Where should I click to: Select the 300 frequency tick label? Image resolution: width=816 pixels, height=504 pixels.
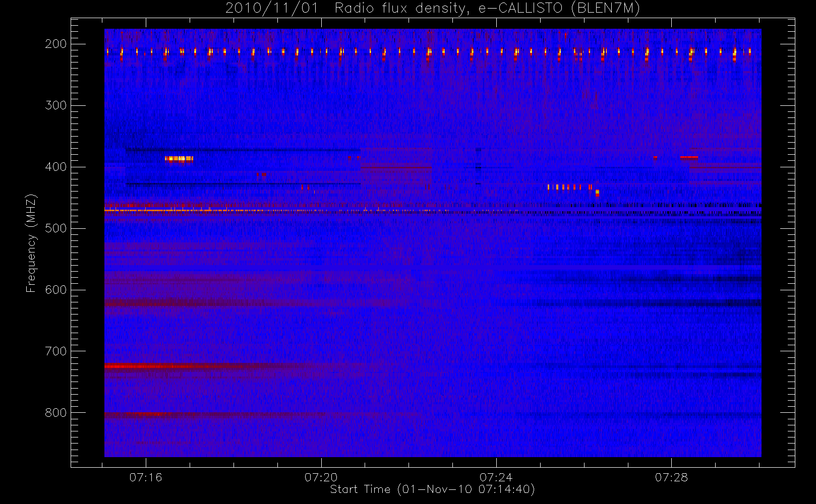coord(56,105)
